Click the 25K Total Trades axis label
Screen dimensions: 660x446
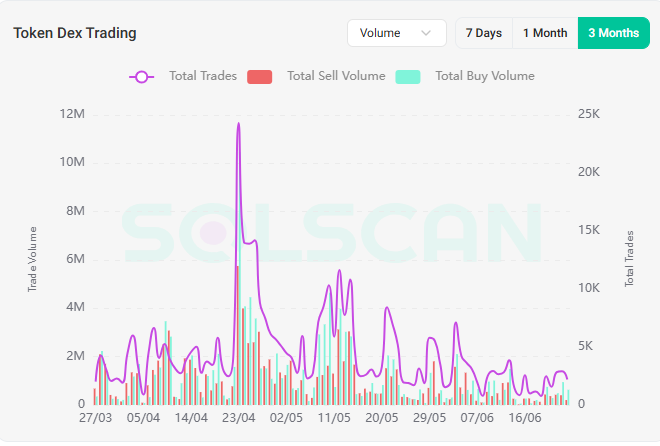589,114
